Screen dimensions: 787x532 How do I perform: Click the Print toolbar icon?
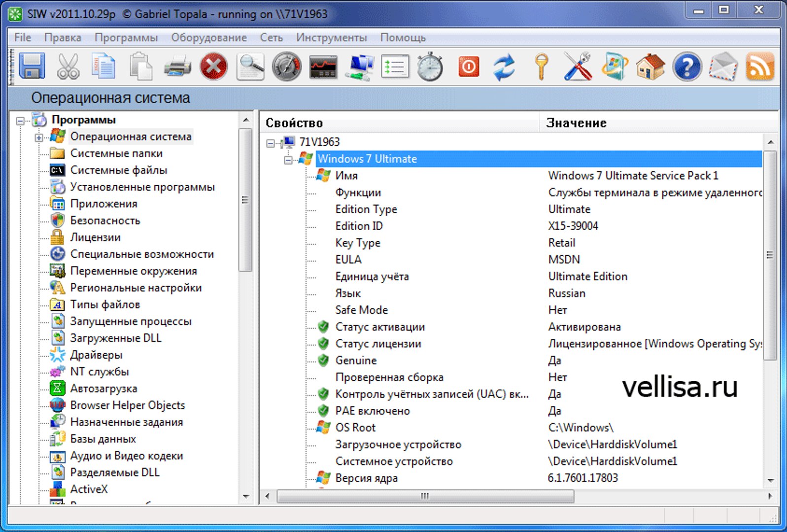tap(177, 66)
